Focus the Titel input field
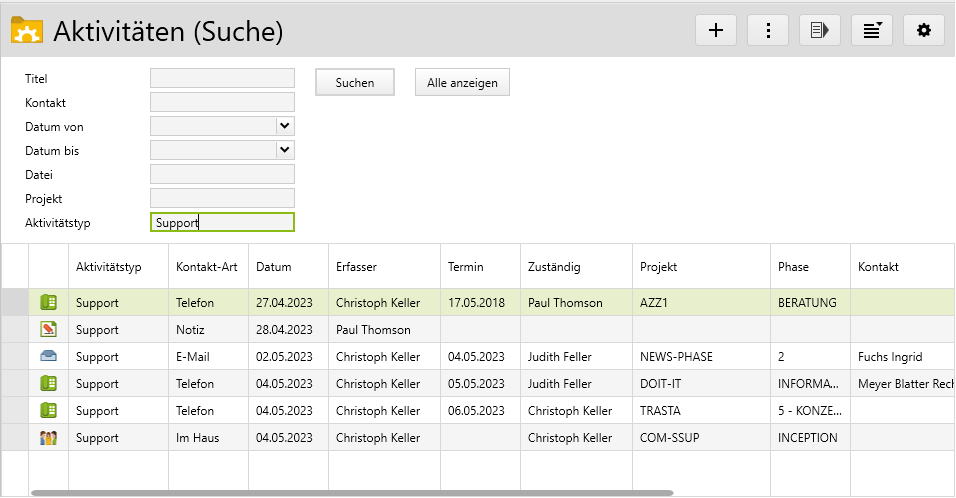Screen dimensions: 956x498 (x=222, y=78)
